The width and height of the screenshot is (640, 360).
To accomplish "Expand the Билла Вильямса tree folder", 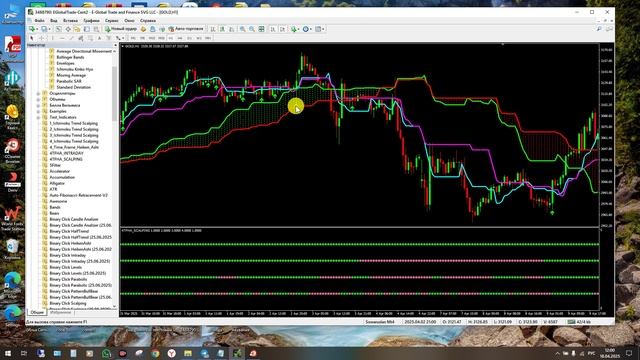I will coord(38,105).
